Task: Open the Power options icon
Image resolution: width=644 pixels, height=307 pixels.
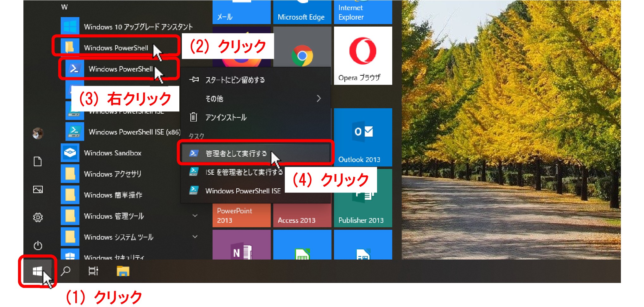Action: (38, 245)
